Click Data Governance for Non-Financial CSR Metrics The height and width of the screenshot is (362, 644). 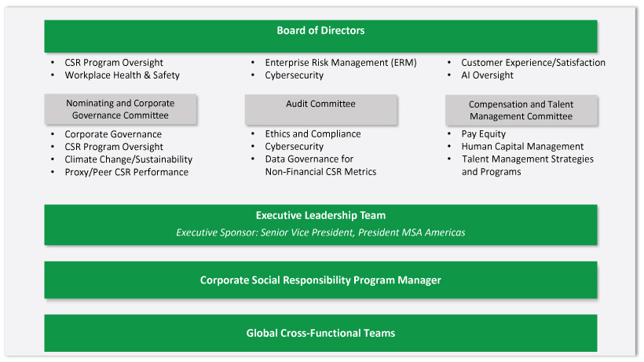coord(320,166)
